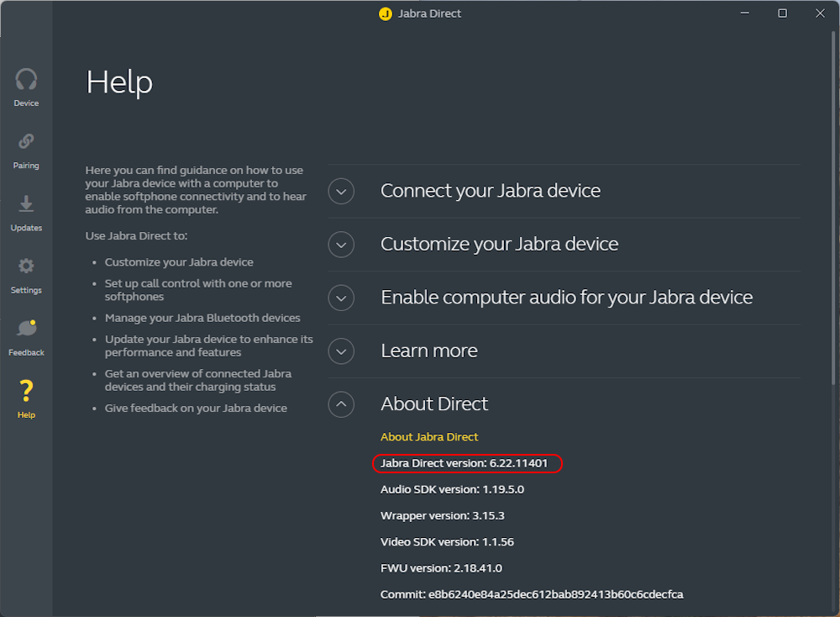Click Video SDK version: 1.1.56
The width and height of the screenshot is (840, 617).
click(x=448, y=542)
